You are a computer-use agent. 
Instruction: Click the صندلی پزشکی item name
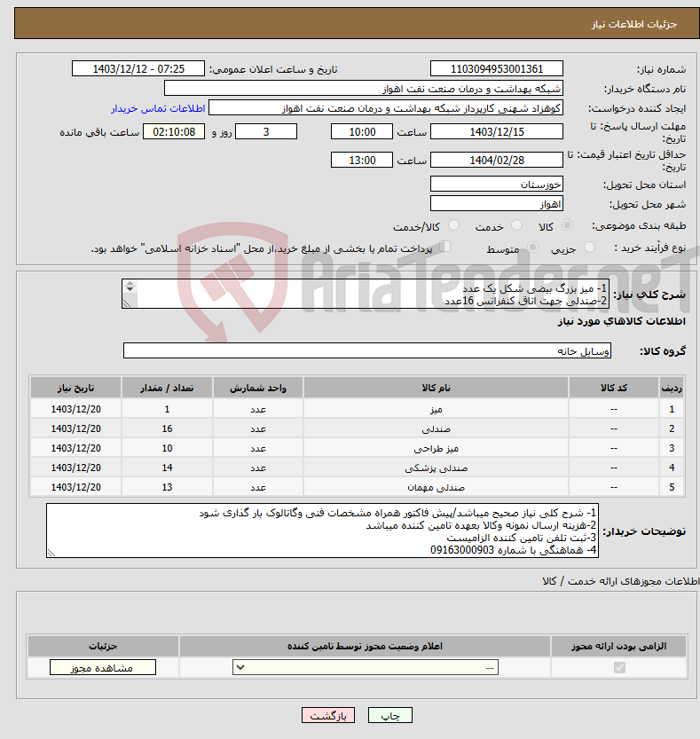coord(436,468)
